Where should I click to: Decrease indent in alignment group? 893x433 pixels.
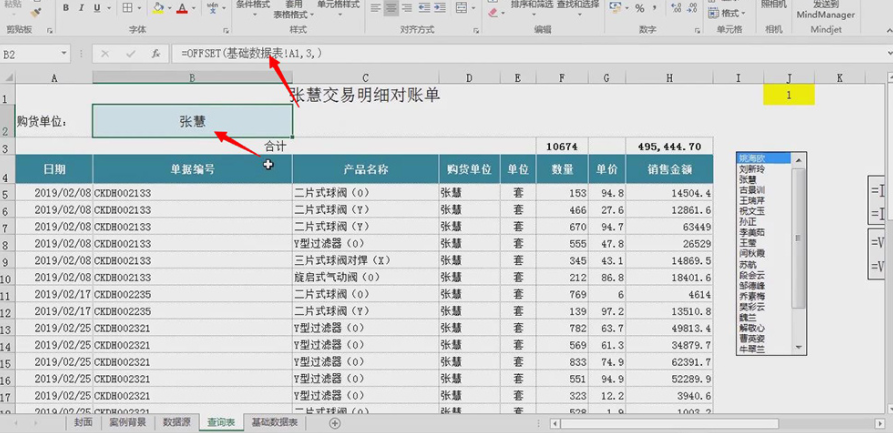424,8
